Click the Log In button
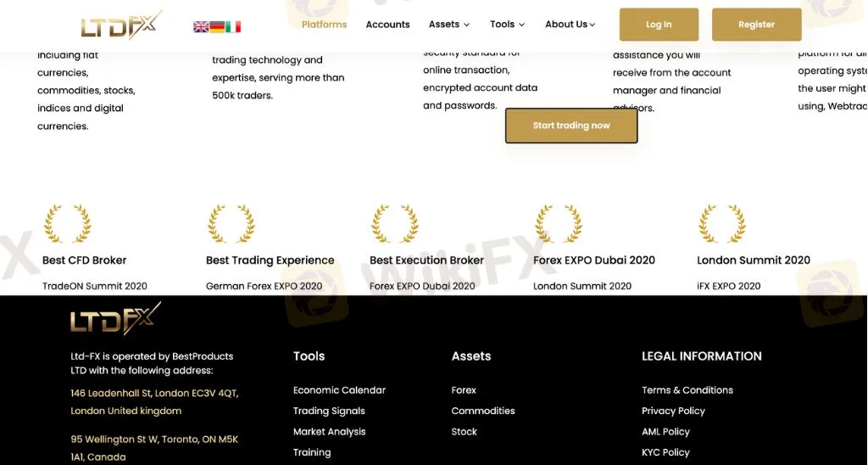 [x=659, y=25]
